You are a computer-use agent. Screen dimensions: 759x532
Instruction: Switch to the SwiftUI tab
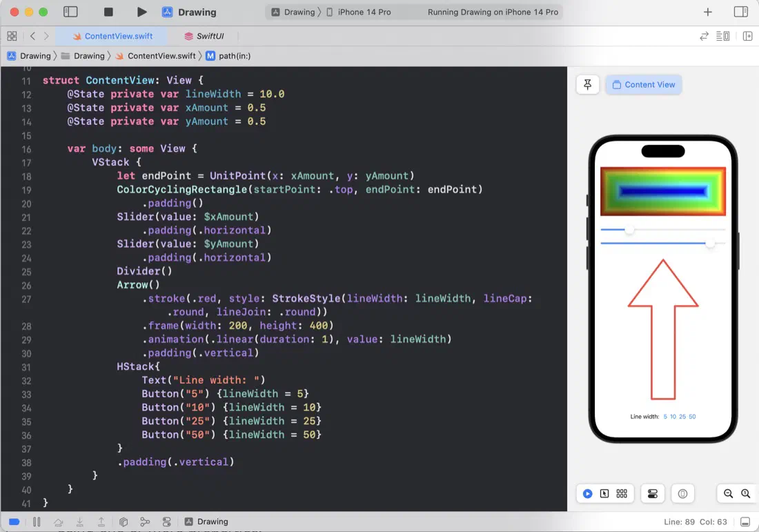pos(204,36)
